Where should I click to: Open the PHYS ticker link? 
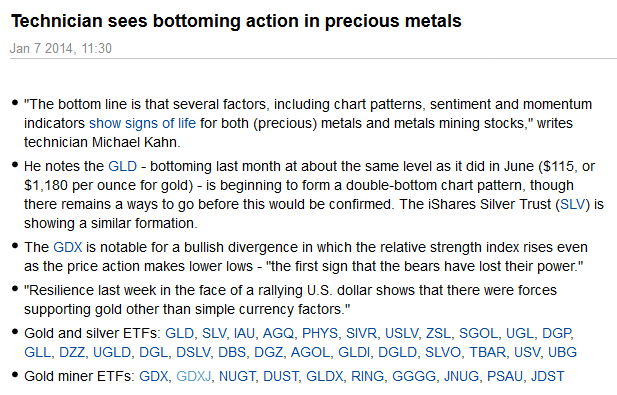(320, 334)
